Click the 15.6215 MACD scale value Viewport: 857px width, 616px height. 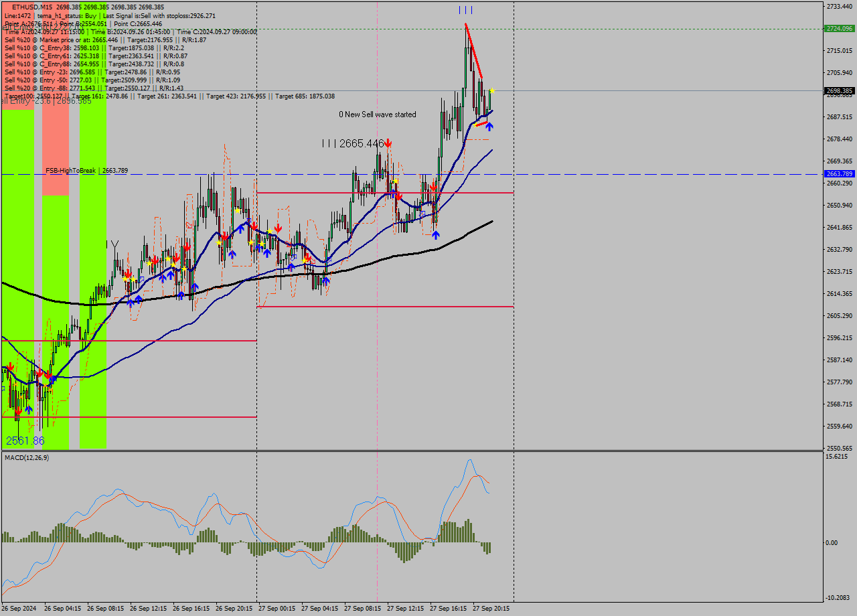[837, 457]
